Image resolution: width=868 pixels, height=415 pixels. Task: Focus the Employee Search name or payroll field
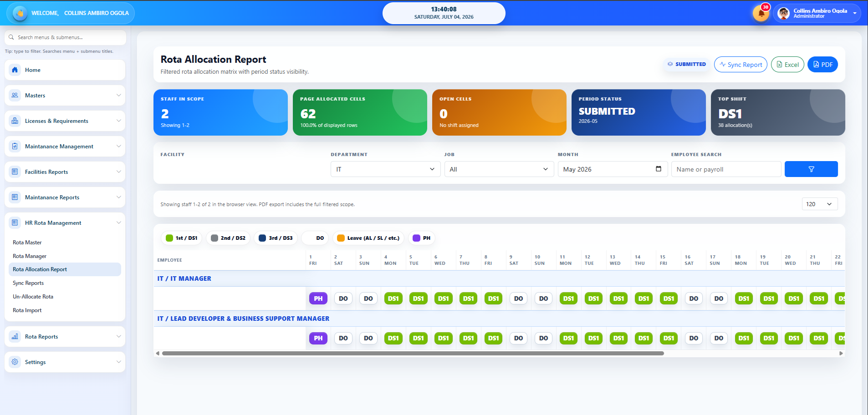726,169
